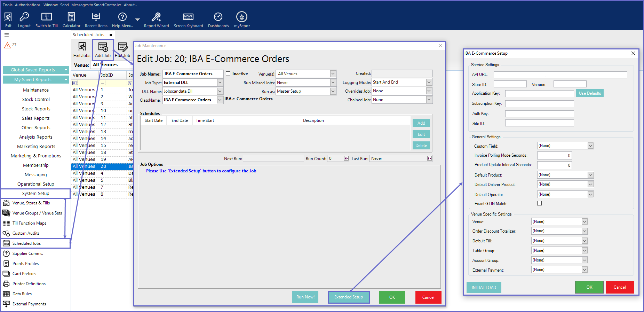Screen dimensions: 644x312
Task: Click Exit Jobs in Scheduled Jobs toolbar
Action: [x=82, y=50]
